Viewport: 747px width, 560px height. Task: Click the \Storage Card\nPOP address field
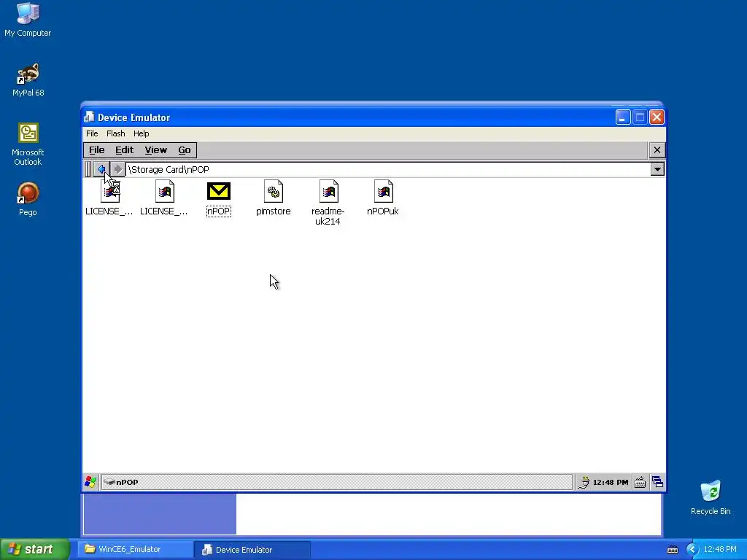click(388, 169)
